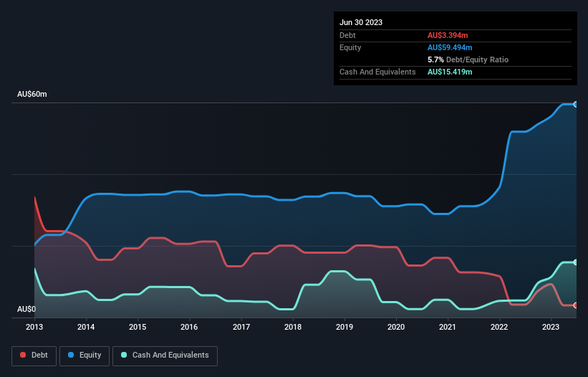Select the Cash endpoint marker at Jun 2023
The width and height of the screenshot is (588, 377).
click(576, 262)
